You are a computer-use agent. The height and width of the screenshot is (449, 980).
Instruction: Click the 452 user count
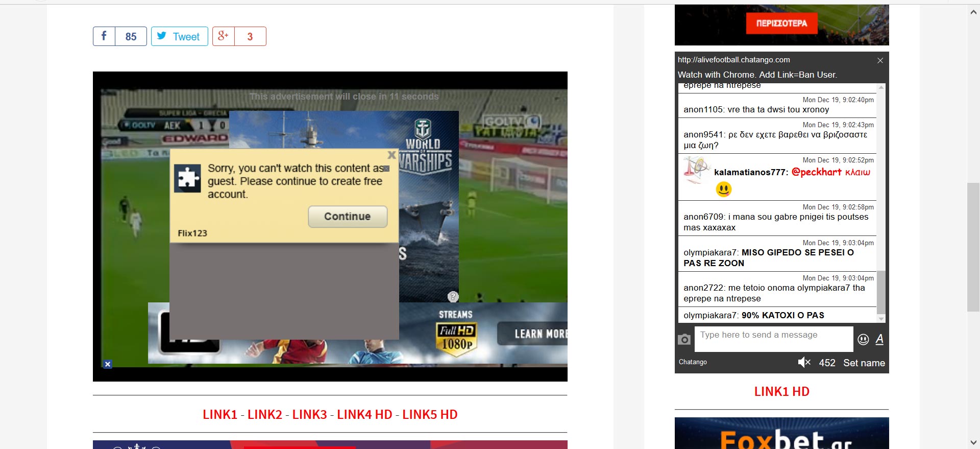(827, 363)
